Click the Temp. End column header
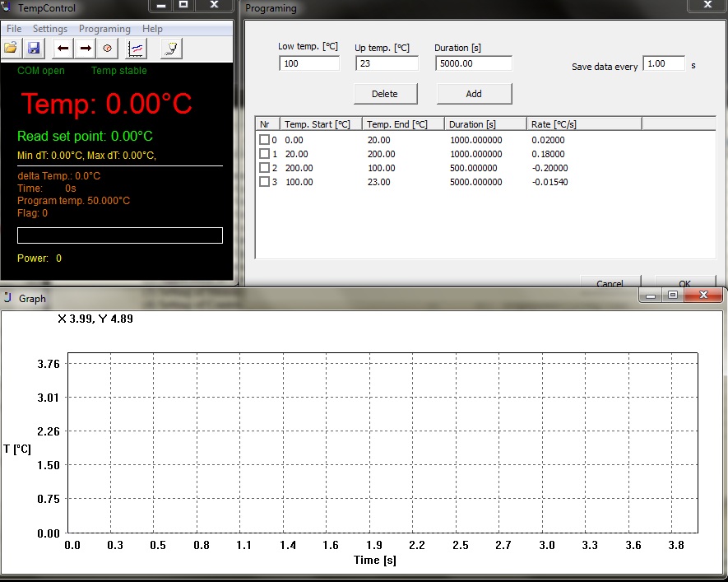728x582 pixels. click(x=403, y=124)
